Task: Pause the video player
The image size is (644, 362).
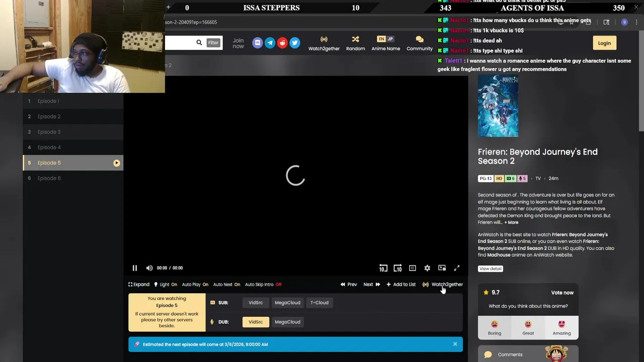Action: tap(134, 268)
